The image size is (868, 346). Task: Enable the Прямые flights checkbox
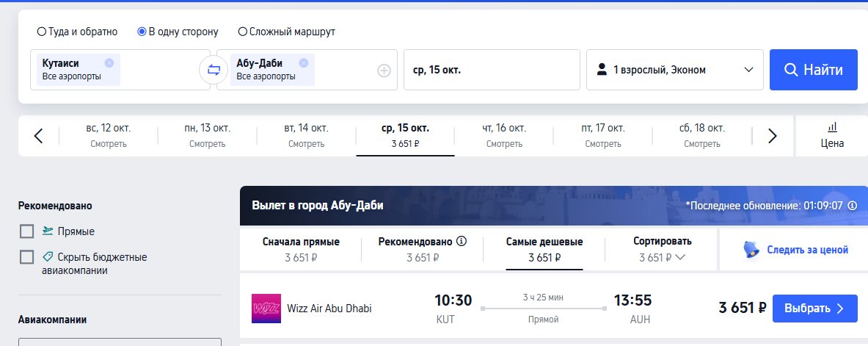click(x=26, y=231)
